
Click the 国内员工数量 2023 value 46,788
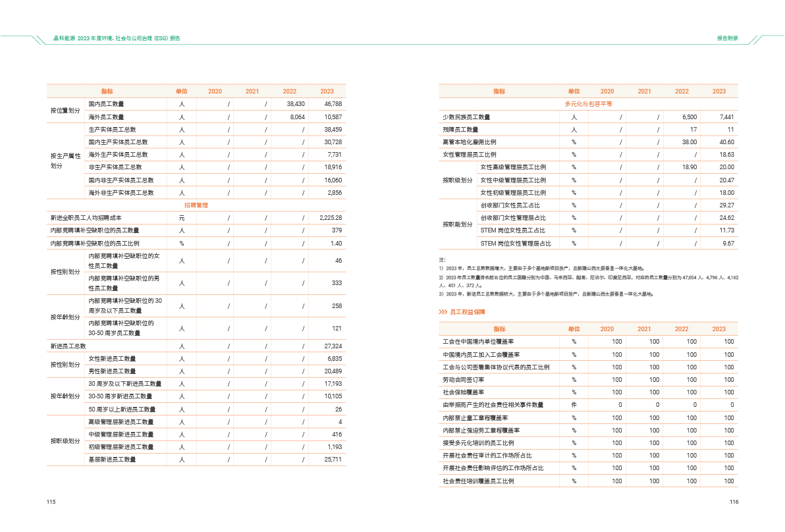click(333, 104)
